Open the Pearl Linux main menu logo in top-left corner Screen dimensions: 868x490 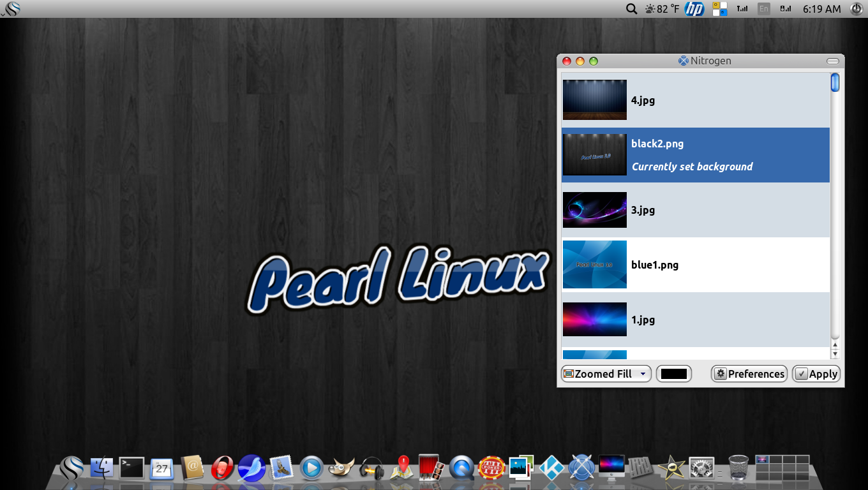[12, 9]
